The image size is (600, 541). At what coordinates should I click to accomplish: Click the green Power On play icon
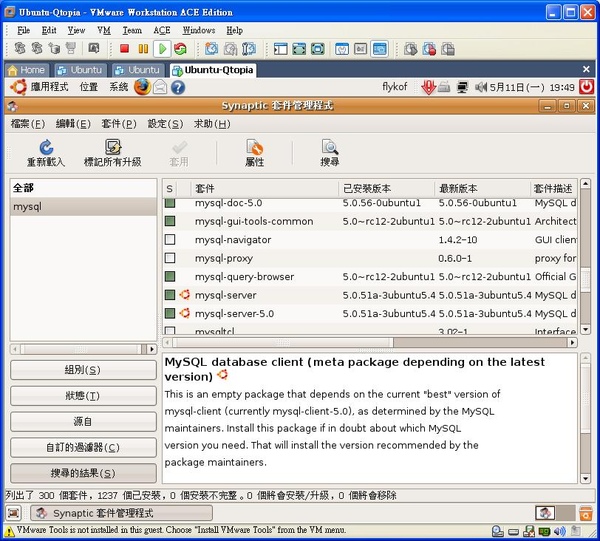click(x=162, y=49)
